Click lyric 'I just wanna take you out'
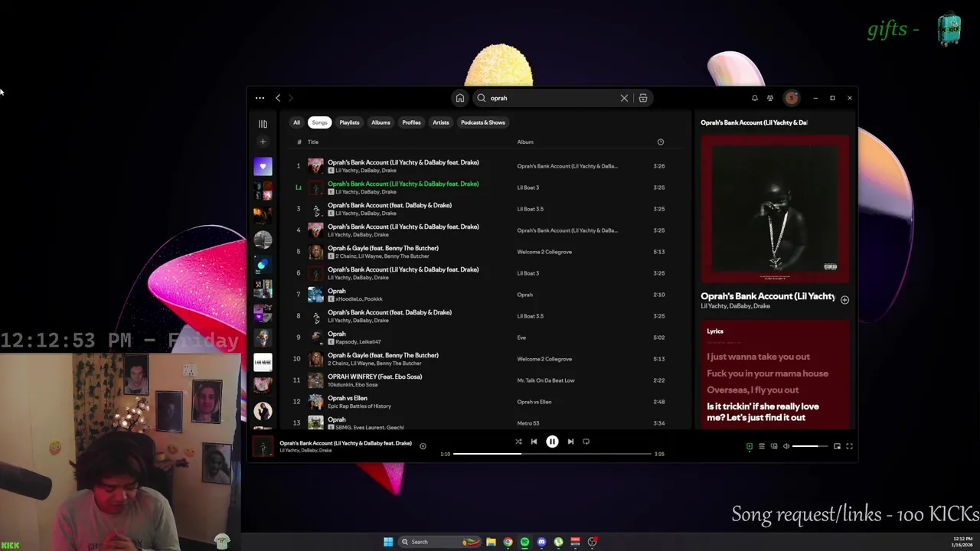This screenshot has height=551, width=980. pos(758,357)
